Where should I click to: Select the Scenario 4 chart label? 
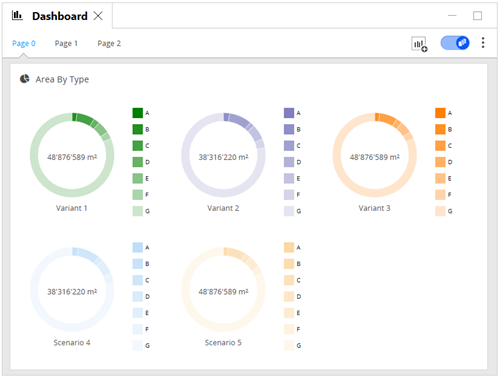coord(72,342)
